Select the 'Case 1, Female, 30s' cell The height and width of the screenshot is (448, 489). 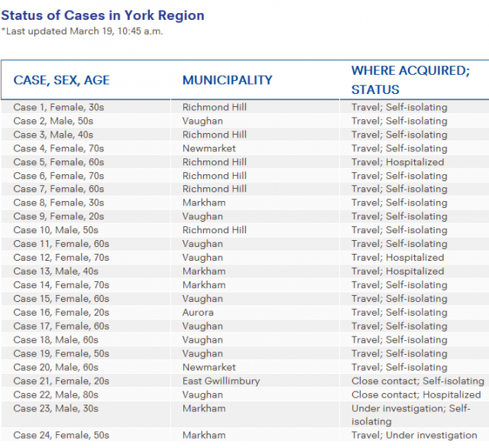point(59,108)
